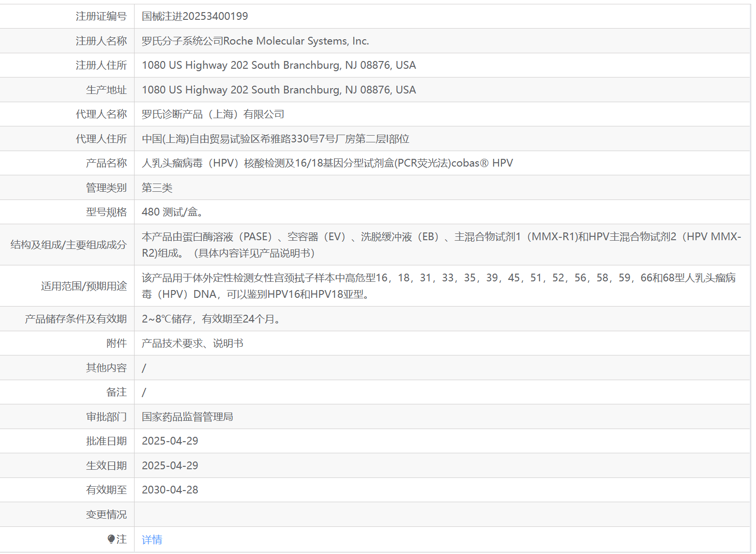This screenshot has height=554, width=756.
Task: Click the 代理人住所 label
Action: (101, 139)
